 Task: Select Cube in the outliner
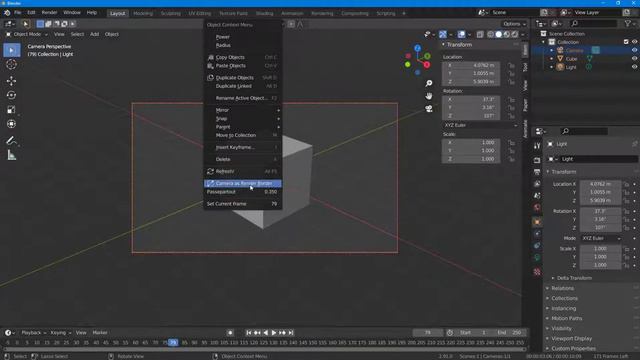(571, 59)
